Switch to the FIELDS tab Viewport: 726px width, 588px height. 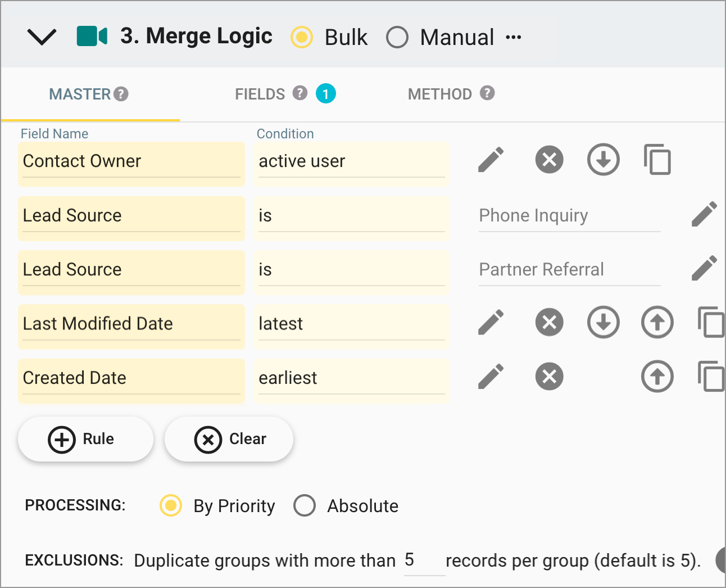[259, 94]
